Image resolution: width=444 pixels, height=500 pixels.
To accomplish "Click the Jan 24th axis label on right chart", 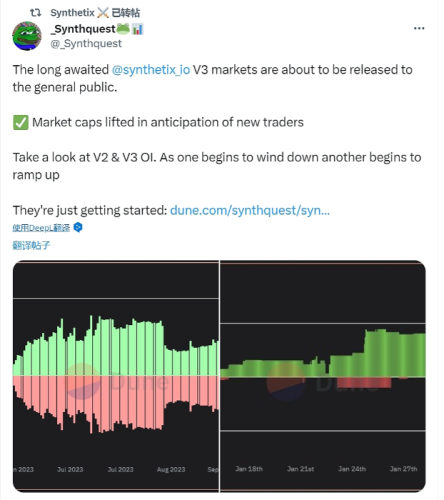I will click(352, 469).
